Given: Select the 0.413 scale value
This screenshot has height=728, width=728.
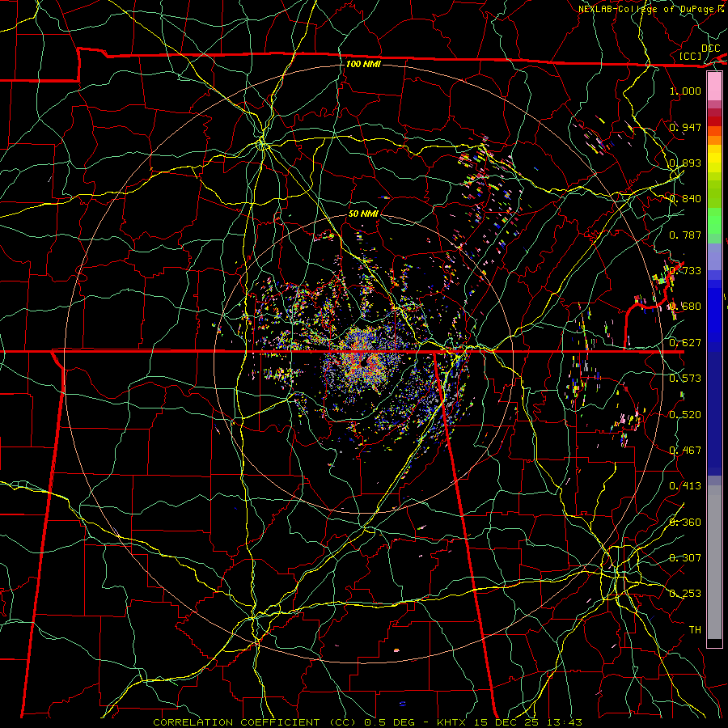Looking at the screenshot, I should (685, 486).
